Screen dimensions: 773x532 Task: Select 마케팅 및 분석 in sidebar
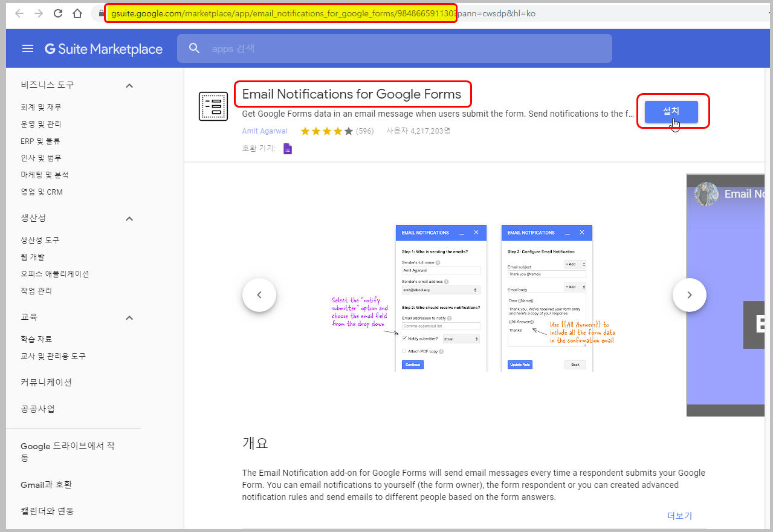[45, 175]
